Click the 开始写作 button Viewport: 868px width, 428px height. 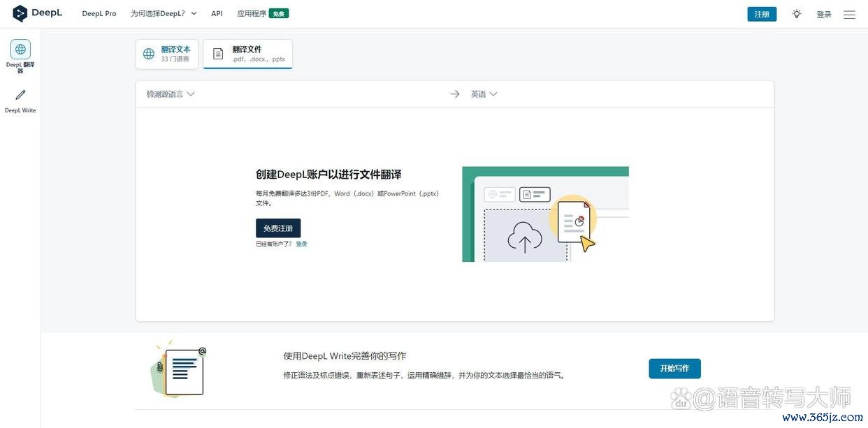(674, 369)
